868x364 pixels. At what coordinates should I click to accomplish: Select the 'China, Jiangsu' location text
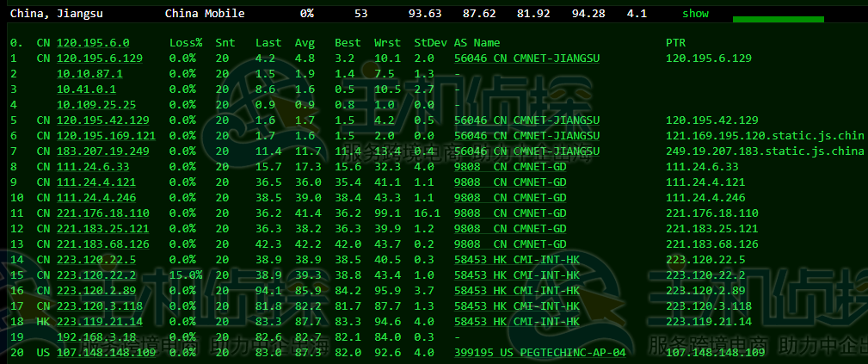pyautogui.click(x=57, y=14)
